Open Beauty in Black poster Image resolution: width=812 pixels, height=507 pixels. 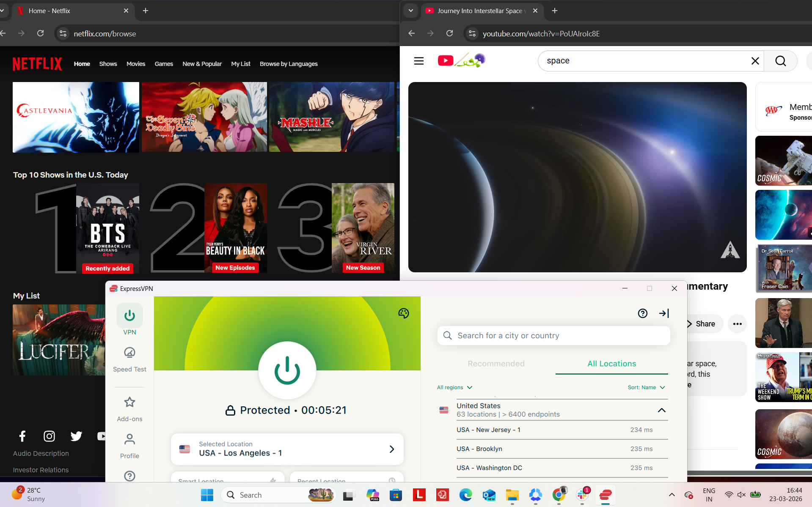235,228
